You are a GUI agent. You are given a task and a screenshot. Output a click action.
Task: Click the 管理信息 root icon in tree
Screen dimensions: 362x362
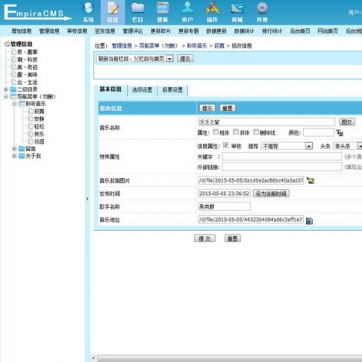[7, 44]
